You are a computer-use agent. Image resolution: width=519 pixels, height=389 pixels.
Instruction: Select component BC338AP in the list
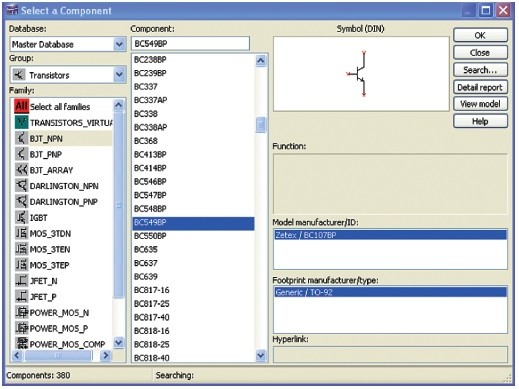point(193,127)
